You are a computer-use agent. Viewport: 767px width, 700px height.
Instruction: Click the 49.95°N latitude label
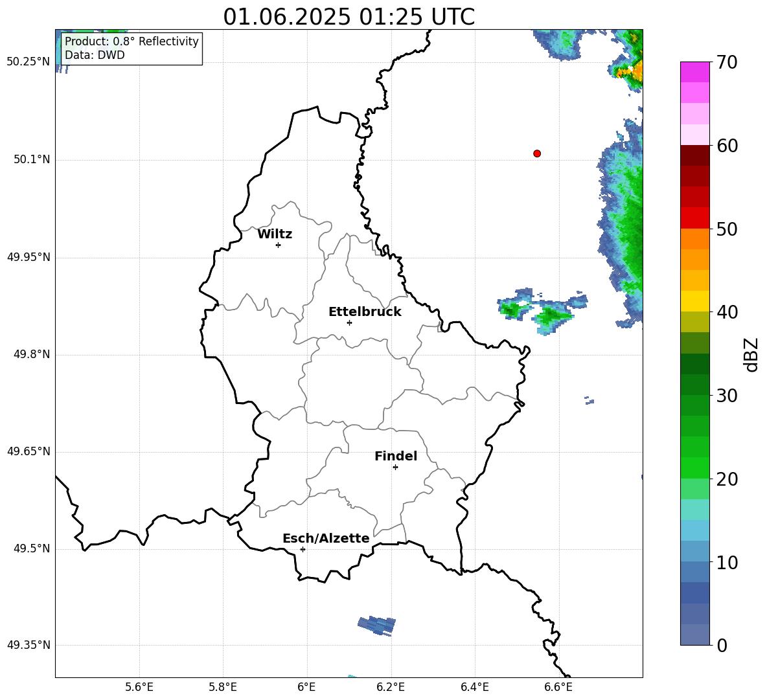(29, 257)
